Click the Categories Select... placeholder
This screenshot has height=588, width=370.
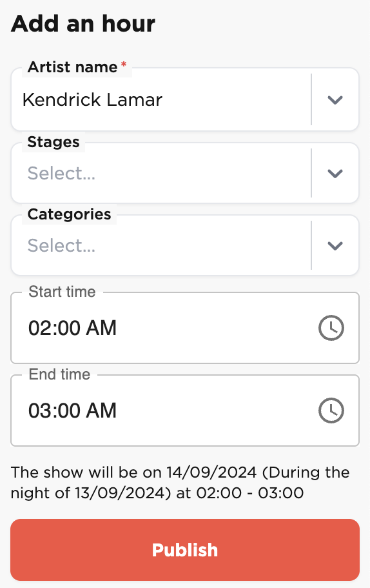coord(61,246)
